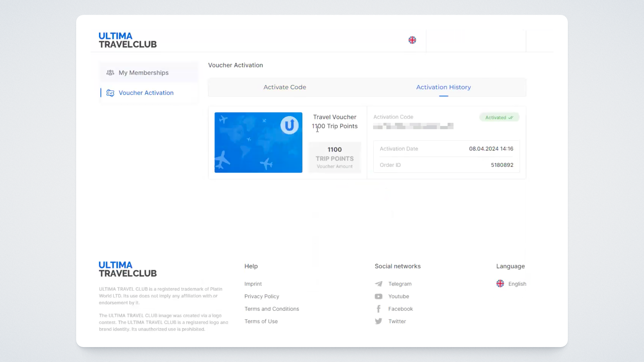The image size is (644, 362).
Task: Open the Imprint link
Action: pyautogui.click(x=253, y=284)
